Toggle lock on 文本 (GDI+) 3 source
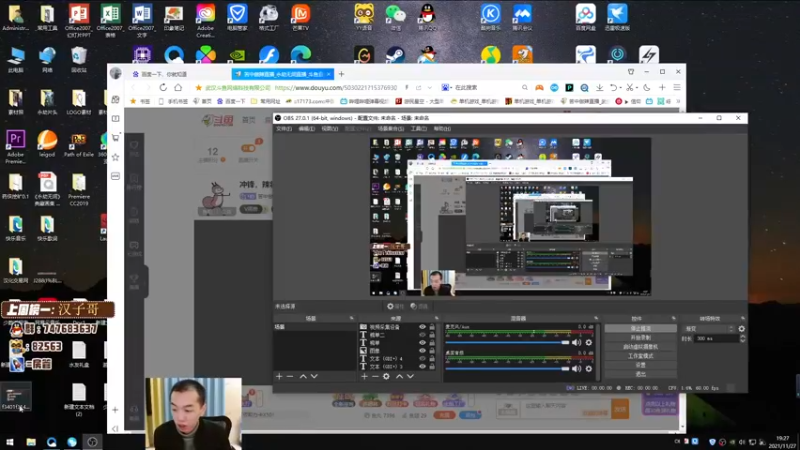 pyautogui.click(x=432, y=366)
